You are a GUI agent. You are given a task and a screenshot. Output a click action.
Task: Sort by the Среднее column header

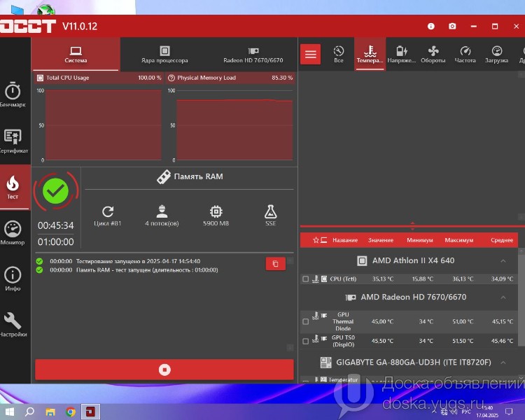click(x=502, y=240)
